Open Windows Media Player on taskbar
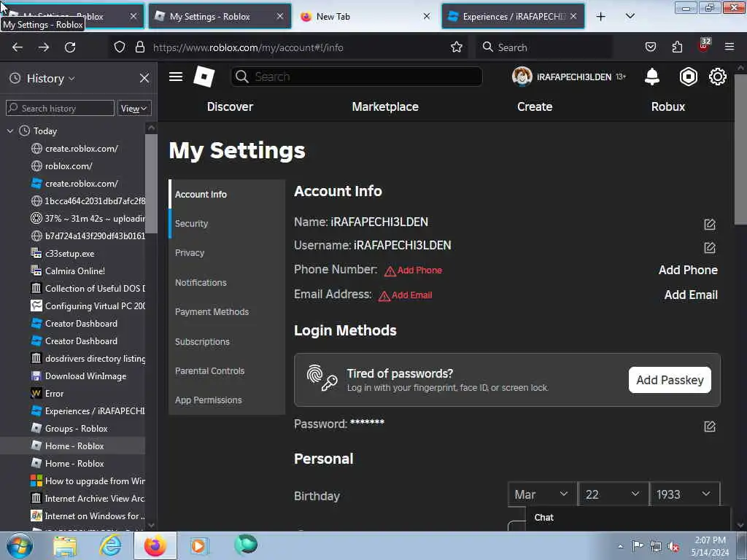The image size is (747, 560). coord(198,545)
